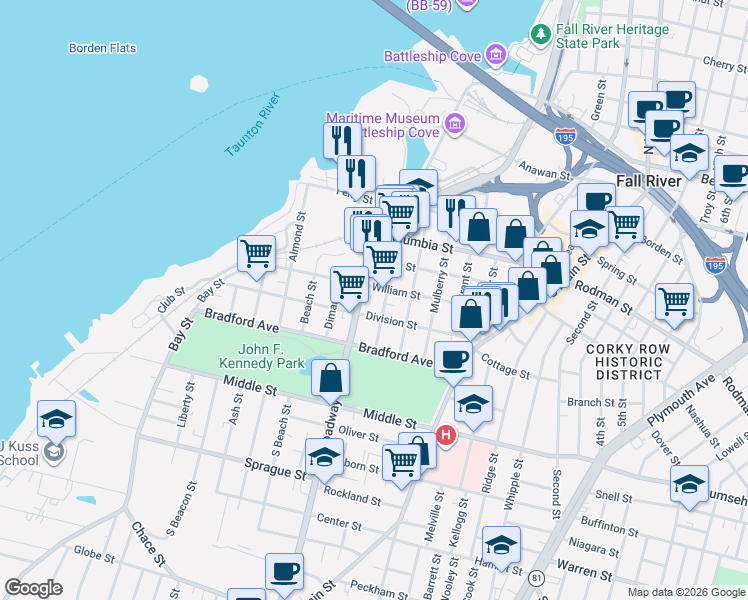Click the Warren St street label
Image resolution: width=748 pixels, height=600 pixels.
click(x=584, y=570)
